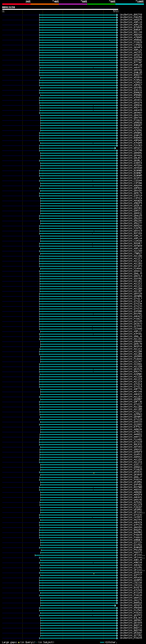
Task: Click the UniRef100_O22347 label
Action: (131, 362)
